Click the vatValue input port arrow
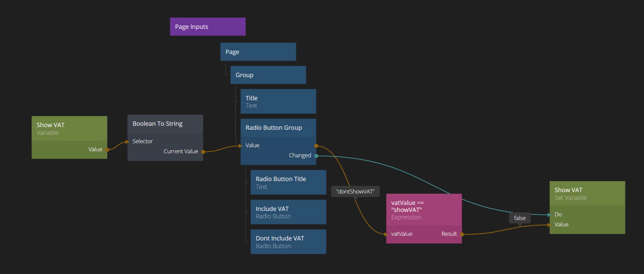Image resolution: width=644 pixels, height=274 pixels. 386,234
